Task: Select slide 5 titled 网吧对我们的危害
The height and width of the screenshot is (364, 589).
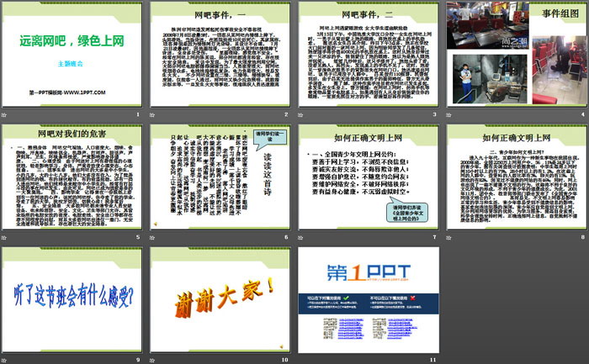Action: [x=72, y=177]
